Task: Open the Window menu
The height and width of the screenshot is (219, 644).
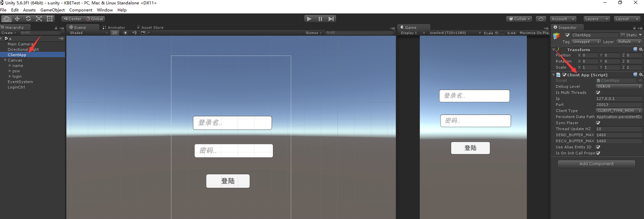Action: point(105,10)
